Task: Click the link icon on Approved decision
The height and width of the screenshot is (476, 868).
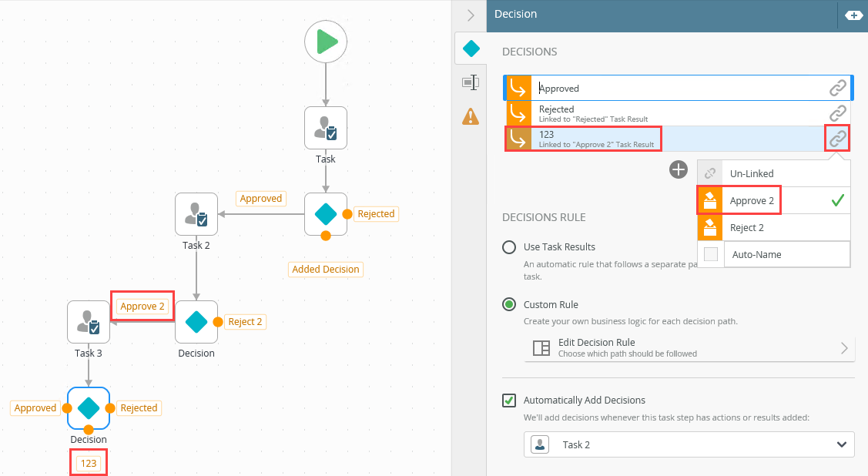Action: pos(837,89)
